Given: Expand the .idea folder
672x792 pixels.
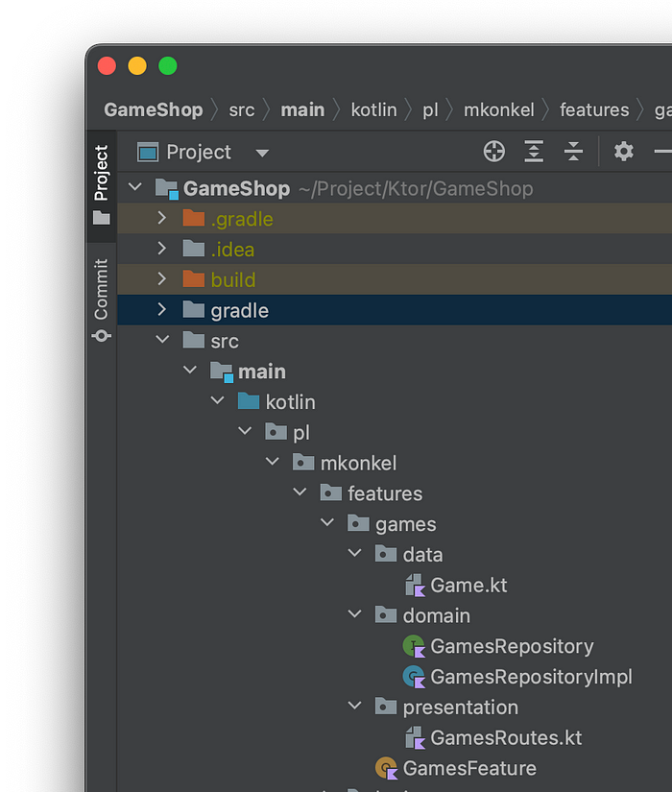Looking at the screenshot, I should [x=161, y=249].
